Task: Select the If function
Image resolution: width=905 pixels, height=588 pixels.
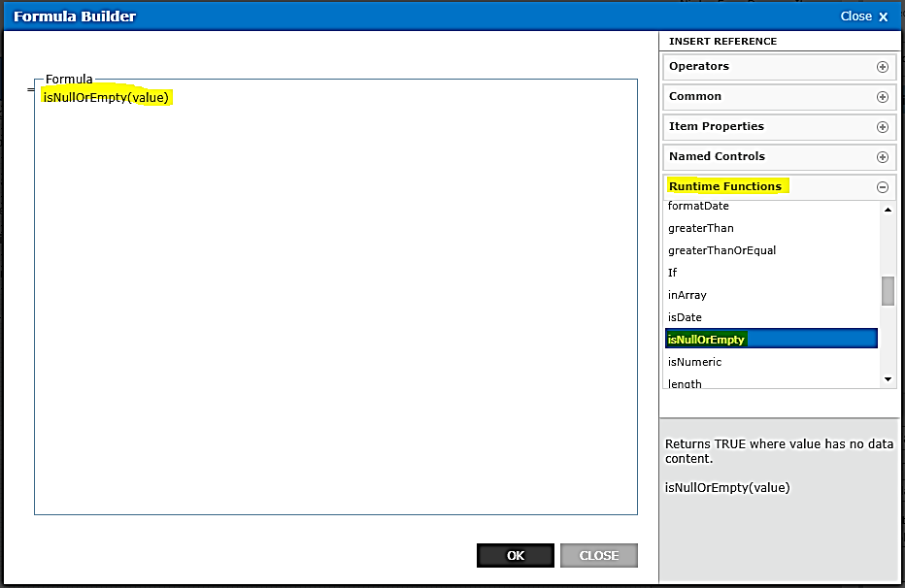Action: click(x=672, y=273)
